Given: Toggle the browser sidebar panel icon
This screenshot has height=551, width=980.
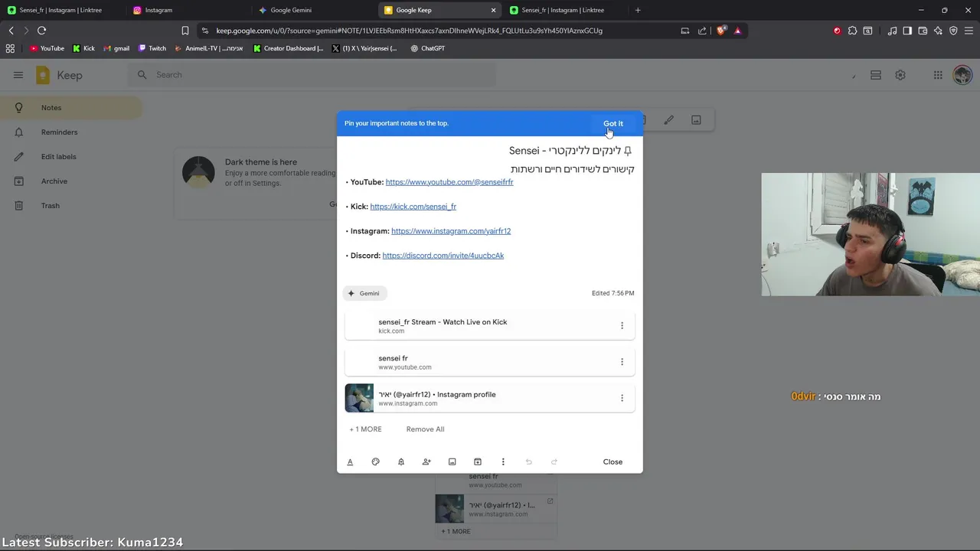Looking at the screenshot, I should coord(907,31).
